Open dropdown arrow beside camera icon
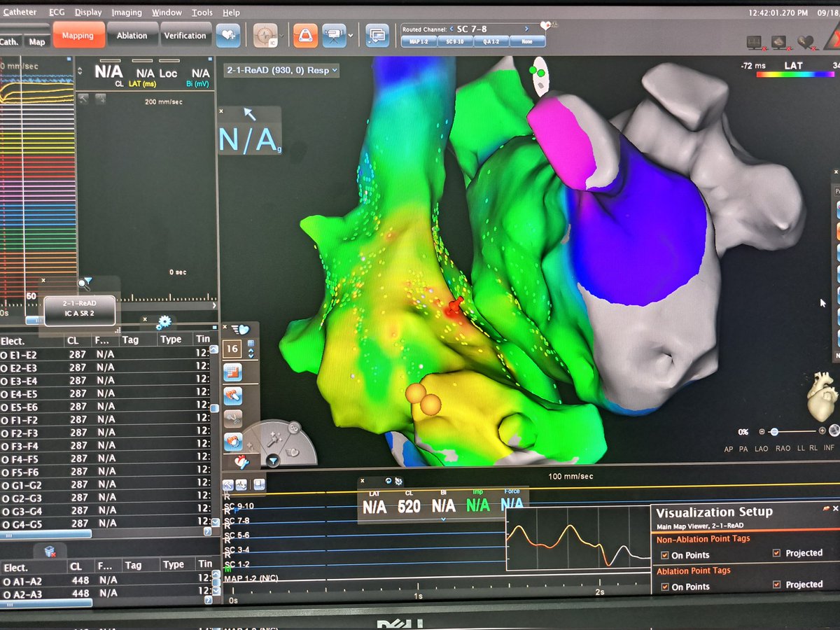This screenshot has width=840, height=630. (350, 35)
